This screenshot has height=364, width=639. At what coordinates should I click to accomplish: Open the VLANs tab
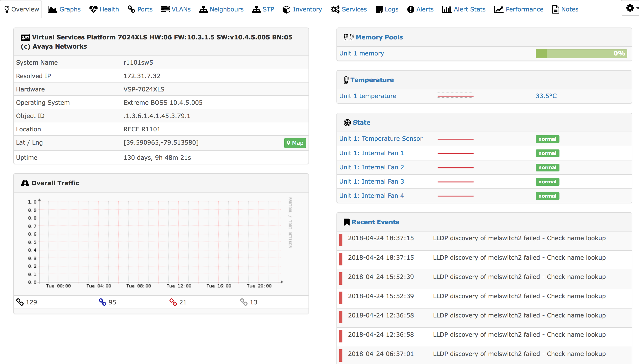click(x=176, y=9)
